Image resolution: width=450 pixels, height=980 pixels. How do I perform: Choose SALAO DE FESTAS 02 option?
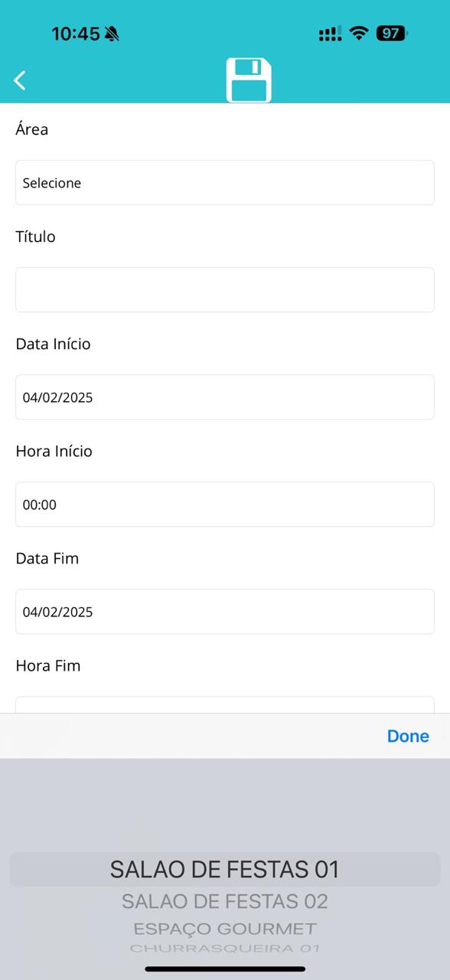click(x=225, y=901)
